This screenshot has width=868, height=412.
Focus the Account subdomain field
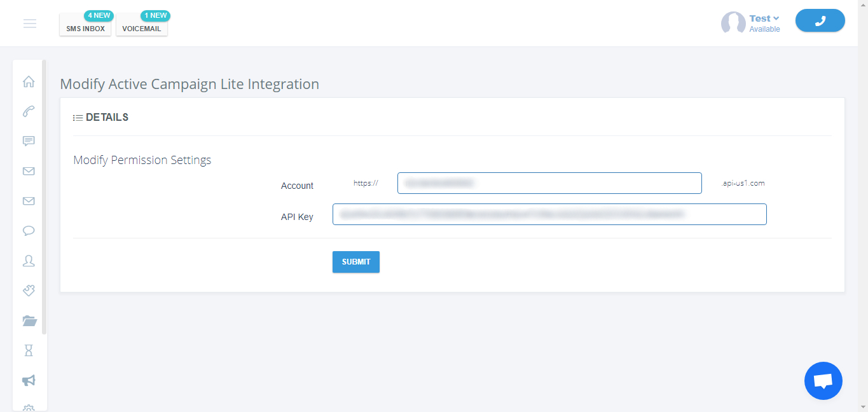tap(549, 183)
